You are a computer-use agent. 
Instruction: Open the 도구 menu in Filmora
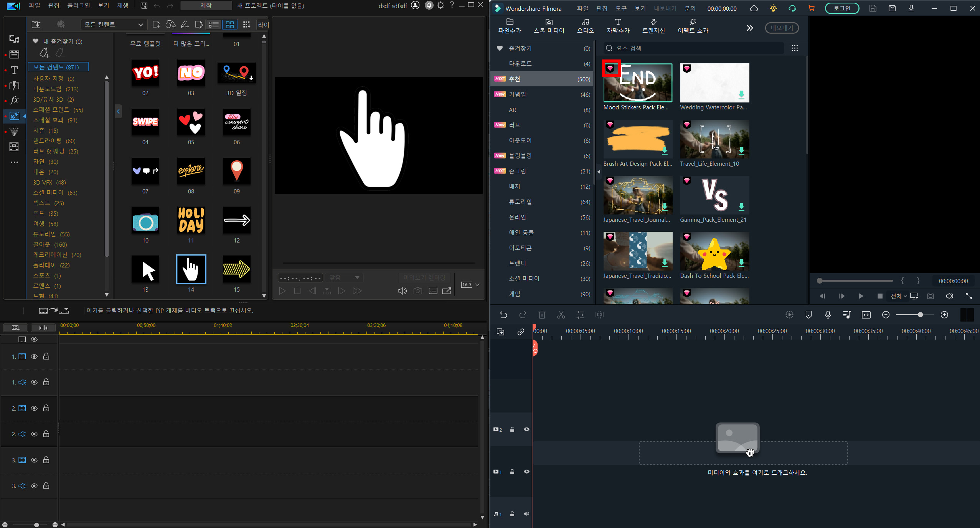620,8
